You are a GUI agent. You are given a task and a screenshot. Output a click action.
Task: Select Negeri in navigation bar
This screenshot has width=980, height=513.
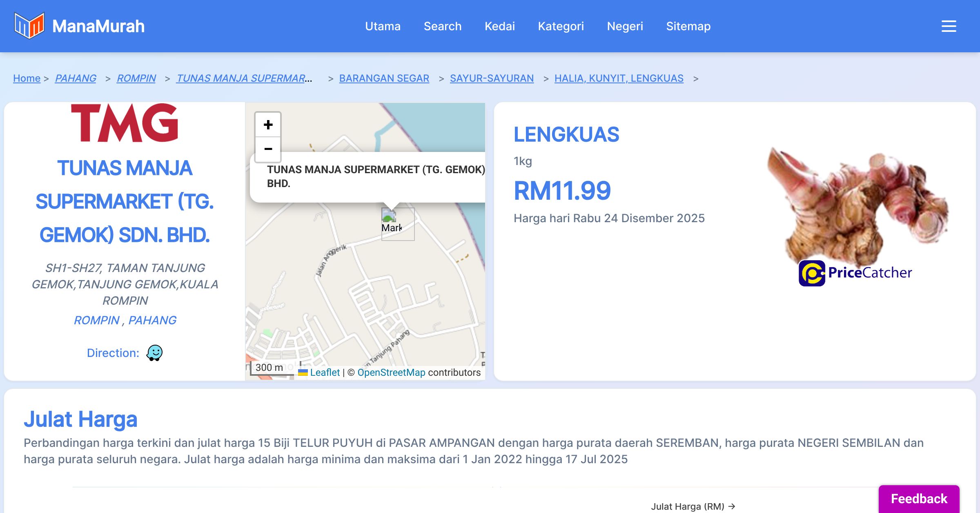click(x=625, y=26)
